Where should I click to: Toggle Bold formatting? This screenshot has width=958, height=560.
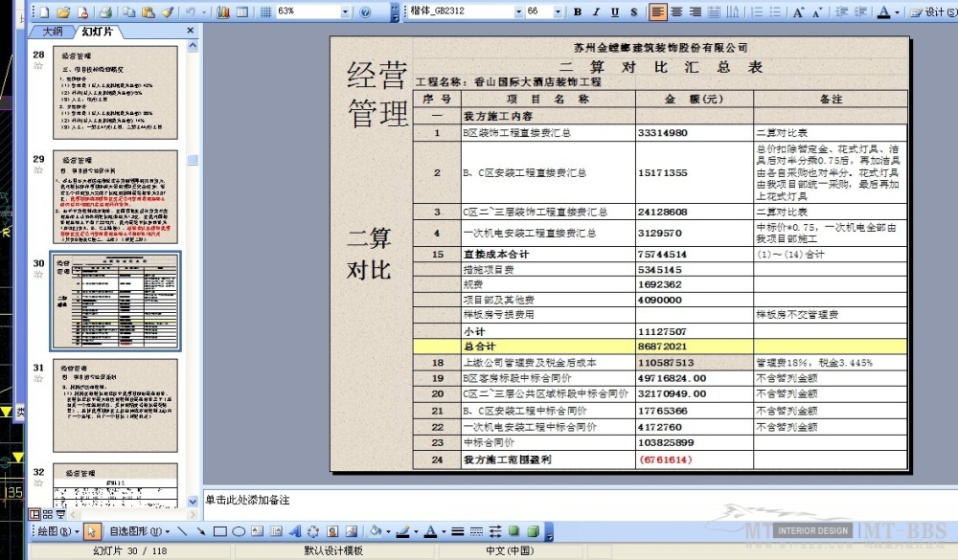[578, 12]
